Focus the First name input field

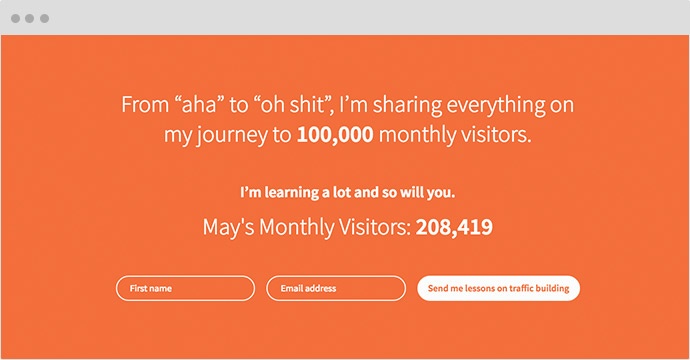[185, 288]
